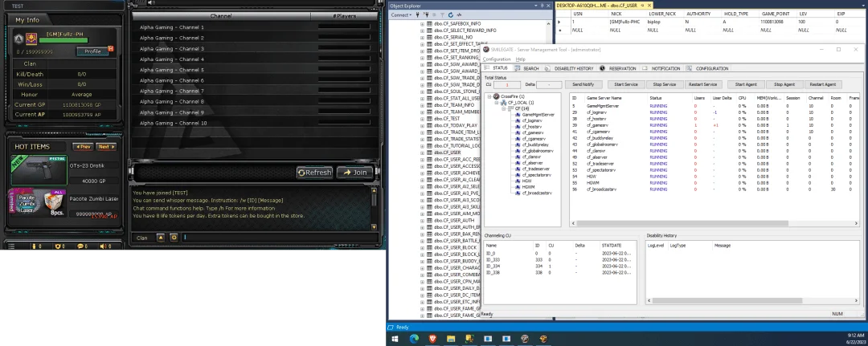
Task: Click the Pacote Zumbi Laser item thumbnail
Action: pyautogui.click(x=38, y=203)
